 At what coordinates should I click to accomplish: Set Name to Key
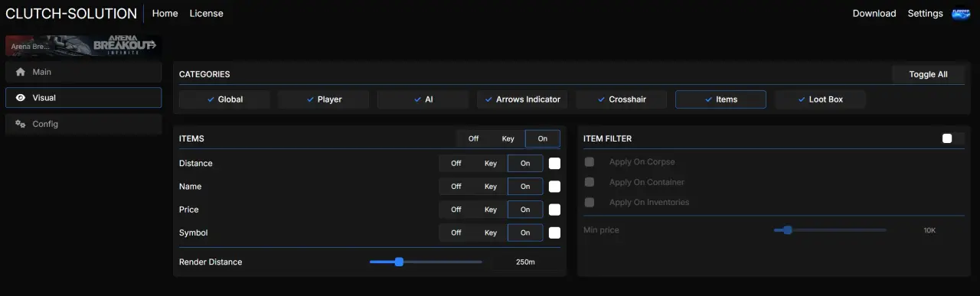(x=491, y=187)
